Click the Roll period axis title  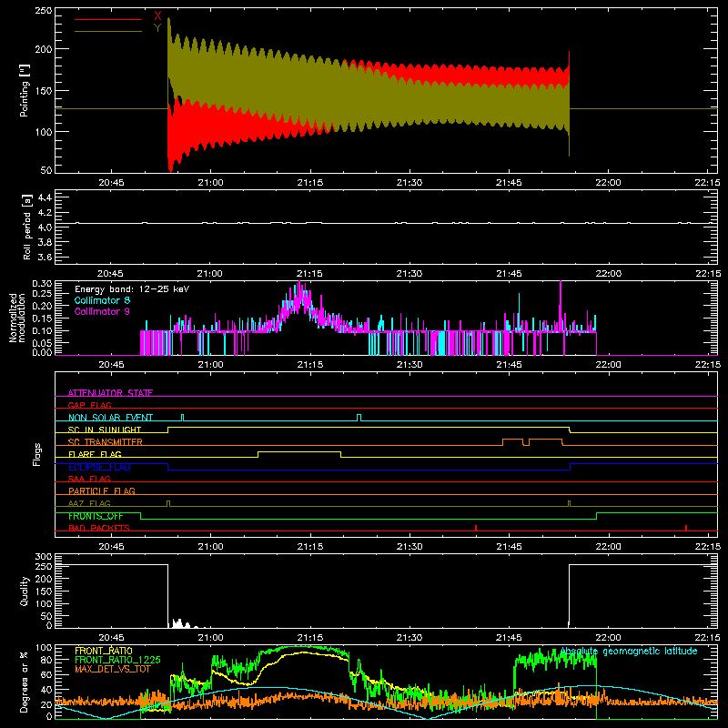click(x=26, y=227)
